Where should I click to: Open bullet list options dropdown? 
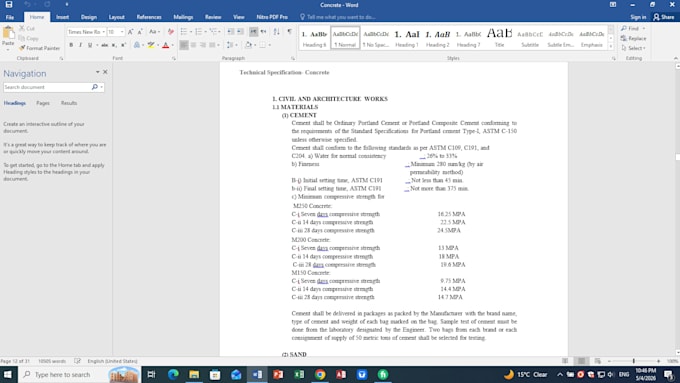click(x=190, y=32)
